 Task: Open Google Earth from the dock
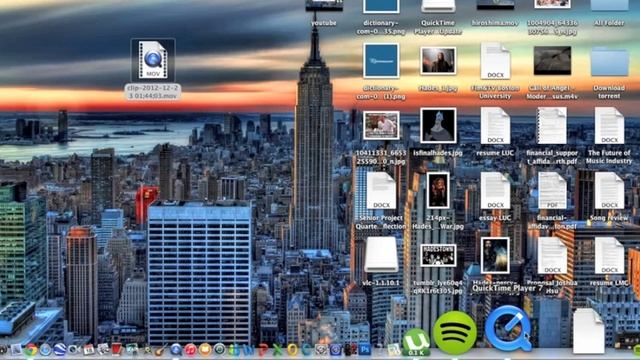pyautogui.click(x=59, y=349)
